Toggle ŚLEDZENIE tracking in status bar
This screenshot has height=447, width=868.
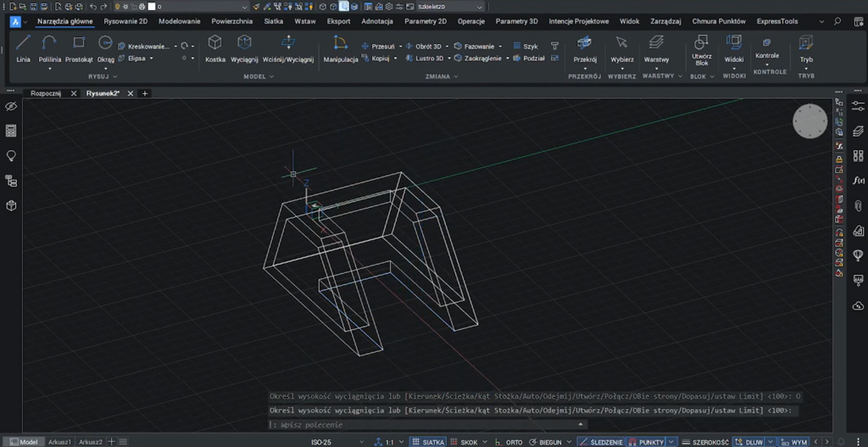coord(601,442)
